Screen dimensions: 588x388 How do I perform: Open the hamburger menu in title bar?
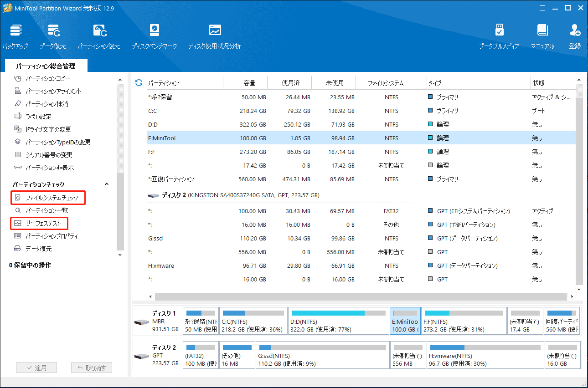(542, 8)
